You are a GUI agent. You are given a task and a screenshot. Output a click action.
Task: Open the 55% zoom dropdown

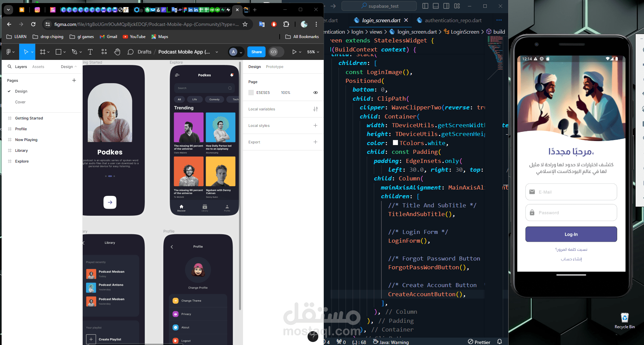pos(313,52)
